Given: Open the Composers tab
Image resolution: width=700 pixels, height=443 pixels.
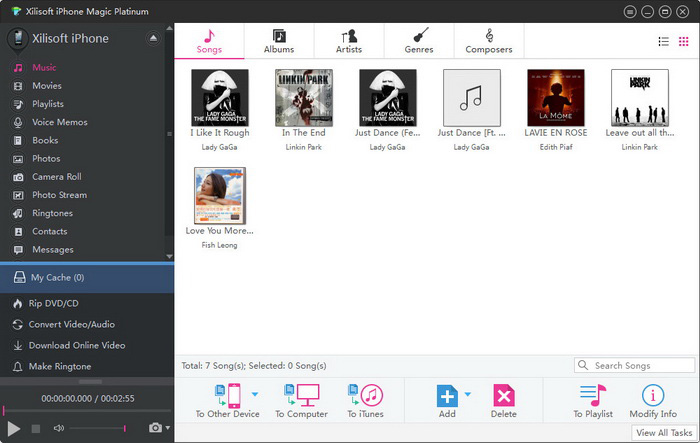Looking at the screenshot, I should coord(489,40).
